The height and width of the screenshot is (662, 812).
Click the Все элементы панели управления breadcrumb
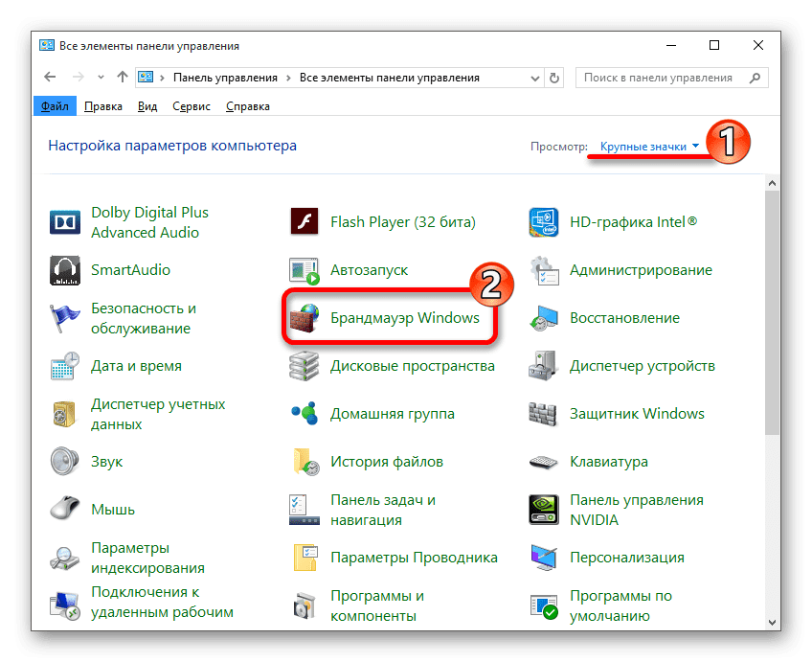[x=390, y=78]
